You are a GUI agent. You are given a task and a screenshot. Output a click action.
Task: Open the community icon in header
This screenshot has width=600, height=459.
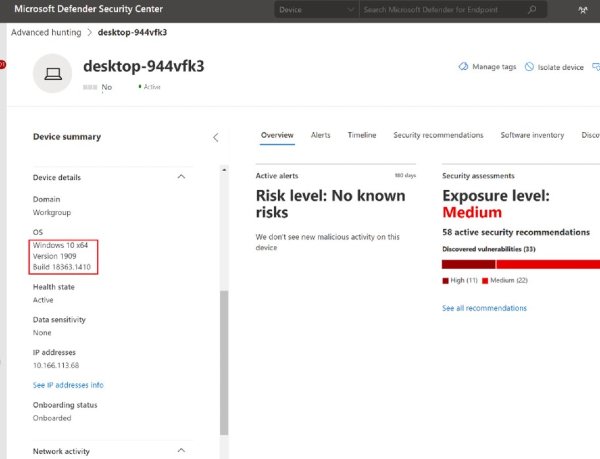[x=583, y=10]
